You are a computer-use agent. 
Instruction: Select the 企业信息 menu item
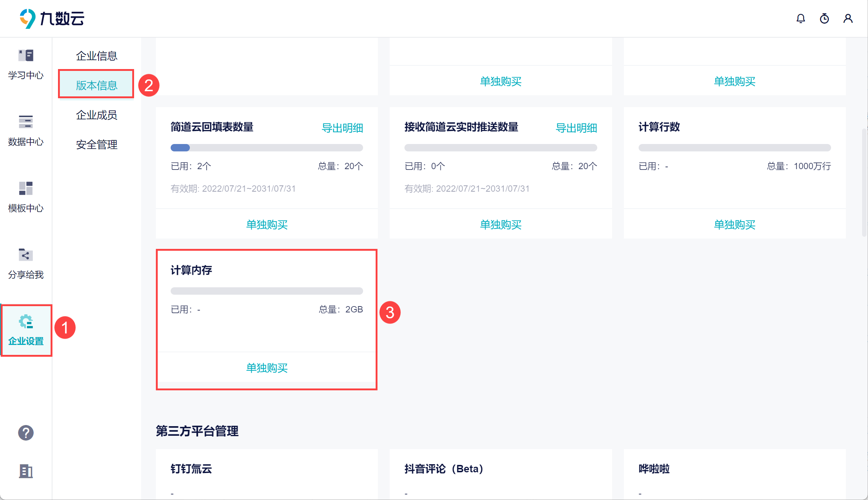[x=96, y=56]
